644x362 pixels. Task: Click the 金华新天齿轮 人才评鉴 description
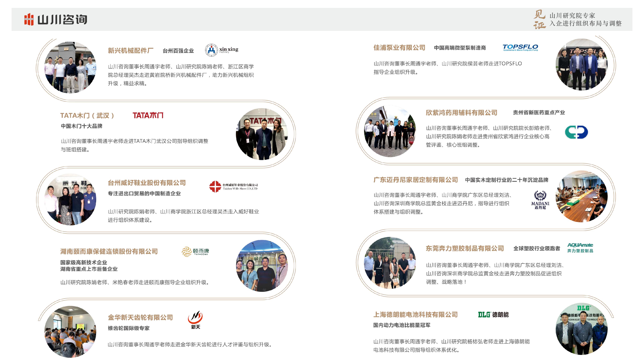point(190,344)
